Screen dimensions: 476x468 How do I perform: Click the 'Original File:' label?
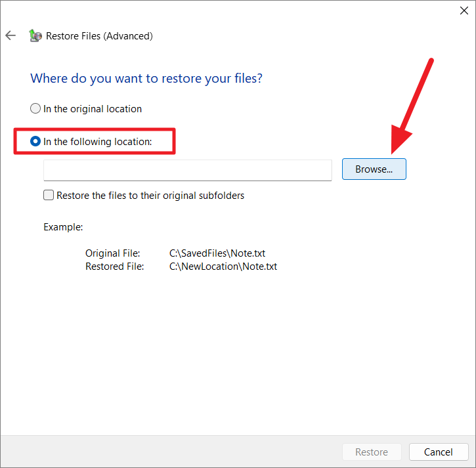point(113,253)
